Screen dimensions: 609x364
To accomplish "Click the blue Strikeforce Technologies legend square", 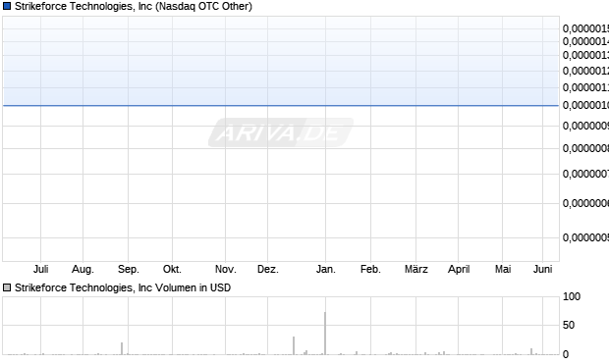I will pos(7,6).
